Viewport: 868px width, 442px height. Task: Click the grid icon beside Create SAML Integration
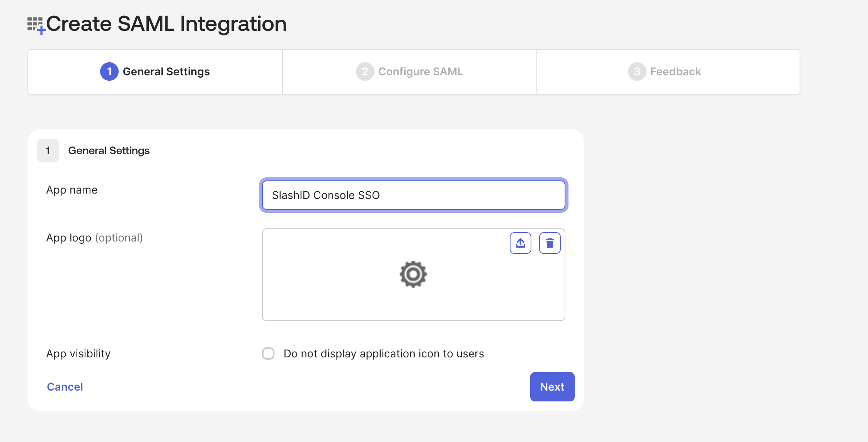click(x=36, y=23)
